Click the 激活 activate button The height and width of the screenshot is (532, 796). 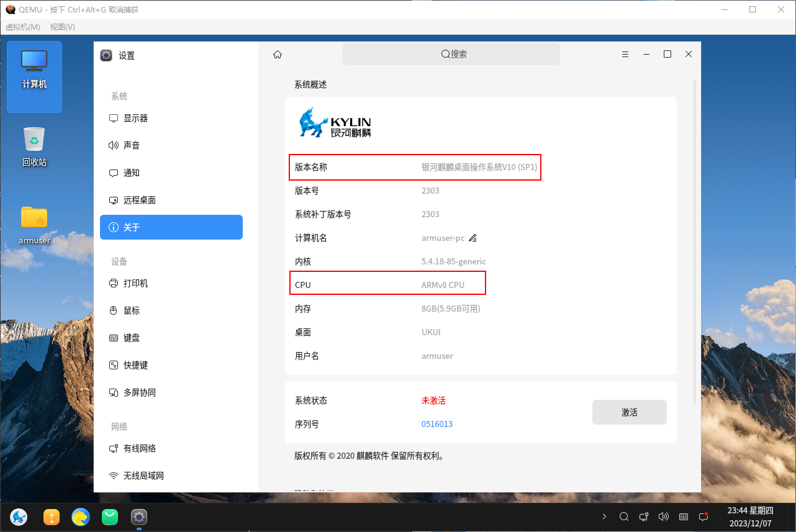click(x=630, y=412)
